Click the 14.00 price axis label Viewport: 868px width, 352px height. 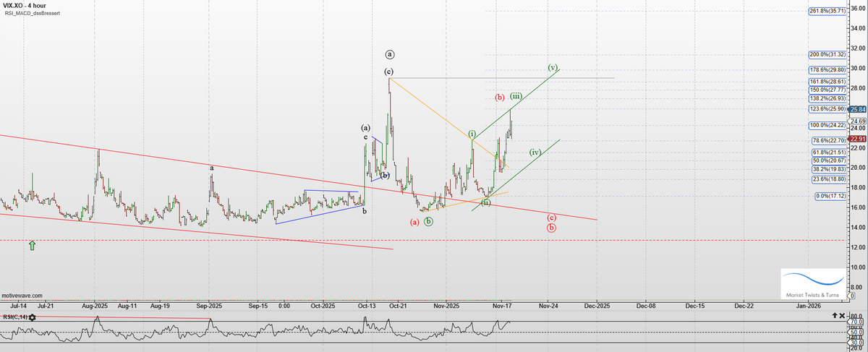click(x=858, y=227)
